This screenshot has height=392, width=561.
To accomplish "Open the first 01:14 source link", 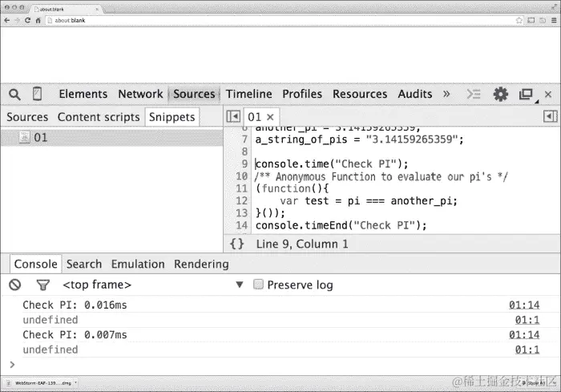I will coord(524,305).
